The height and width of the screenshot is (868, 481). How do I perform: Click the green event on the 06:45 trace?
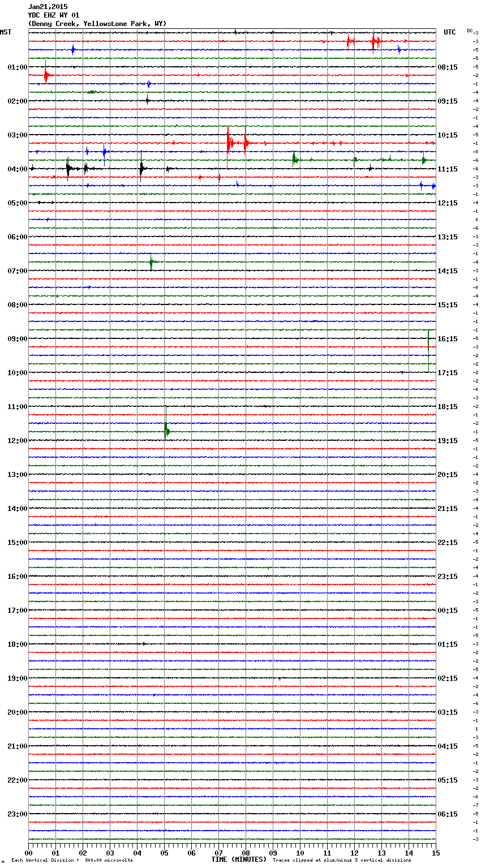tap(151, 262)
